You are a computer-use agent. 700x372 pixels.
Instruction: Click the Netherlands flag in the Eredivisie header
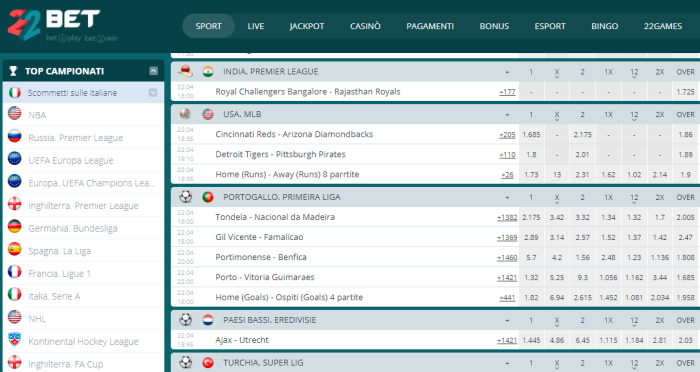[208, 320]
